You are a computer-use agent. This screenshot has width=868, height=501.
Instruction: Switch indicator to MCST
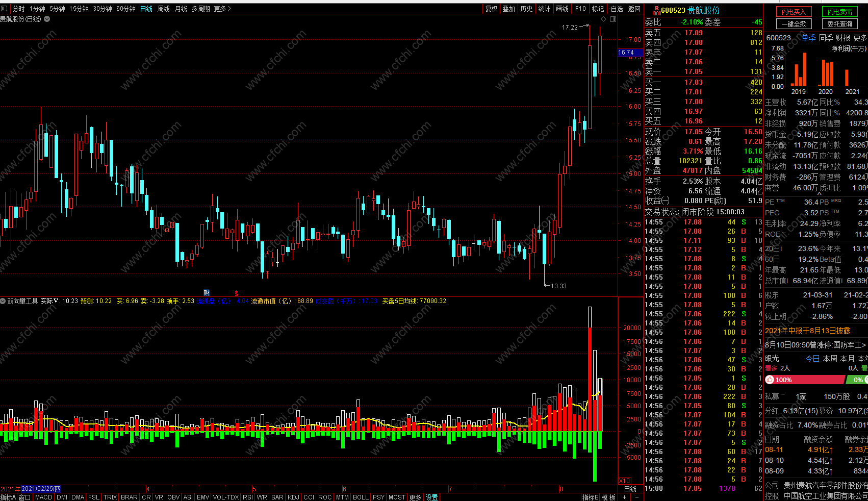(397, 497)
